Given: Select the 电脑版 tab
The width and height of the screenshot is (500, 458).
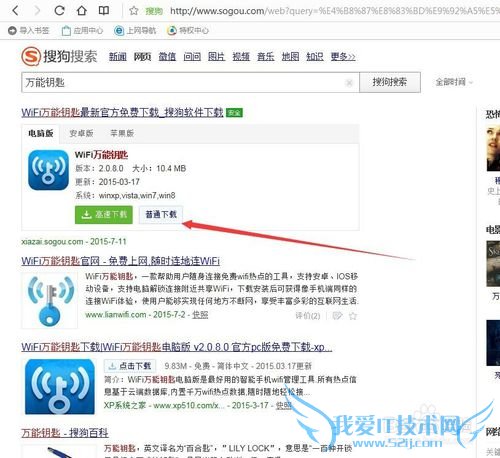Looking at the screenshot, I should click(x=41, y=133).
